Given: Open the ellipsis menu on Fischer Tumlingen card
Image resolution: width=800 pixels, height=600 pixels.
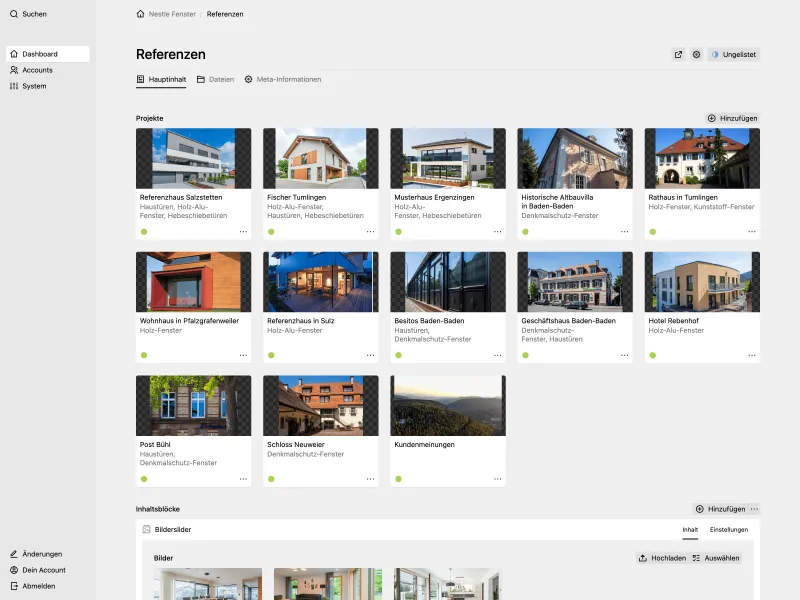Looking at the screenshot, I should click(370, 230).
